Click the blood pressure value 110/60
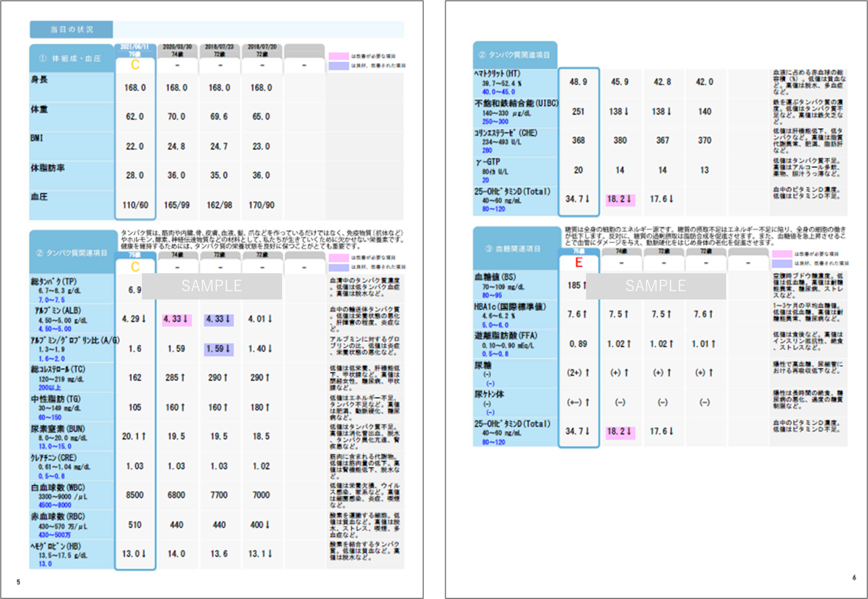The width and height of the screenshot is (868, 599). pos(135,205)
